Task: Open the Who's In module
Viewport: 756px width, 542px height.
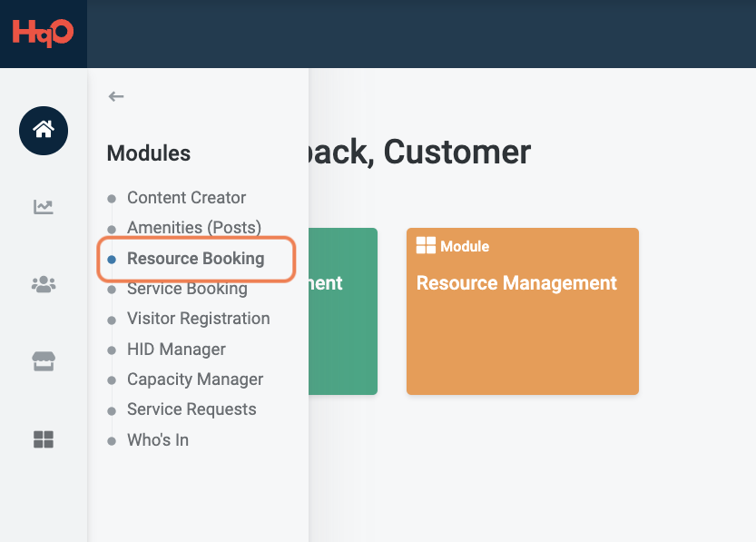Action: coord(157,440)
